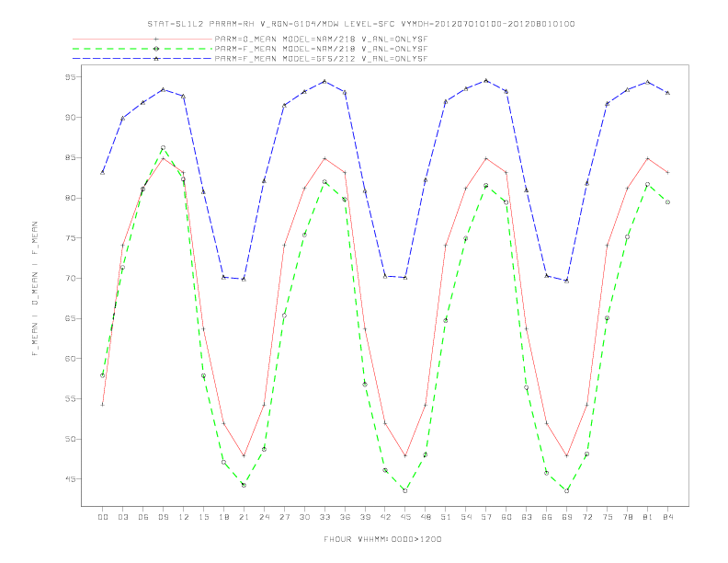
Task: Click x-axis tick label 12
Action: tap(184, 517)
